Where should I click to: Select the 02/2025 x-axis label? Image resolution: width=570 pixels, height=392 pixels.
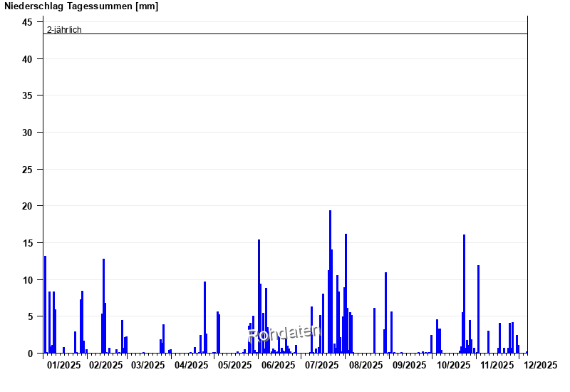pos(105,365)
